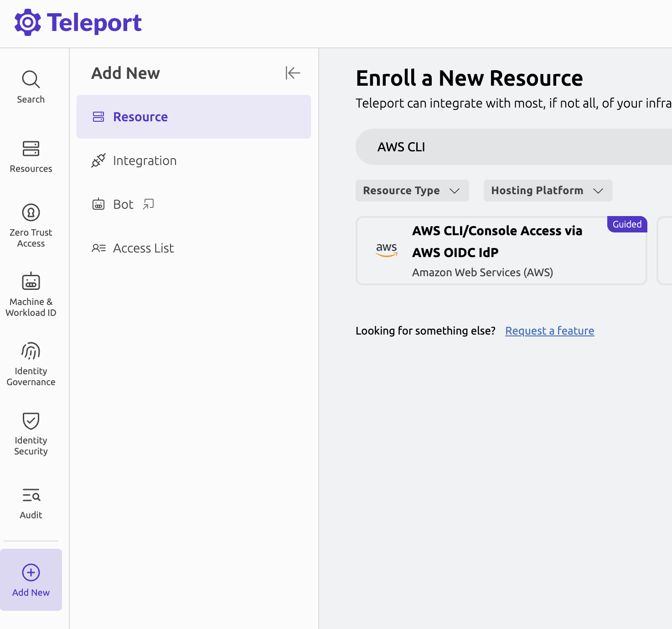Viewport: 672px width, 629px height.
Task: Open the Resource Type dropdown
Action: [x=412, y=191]
